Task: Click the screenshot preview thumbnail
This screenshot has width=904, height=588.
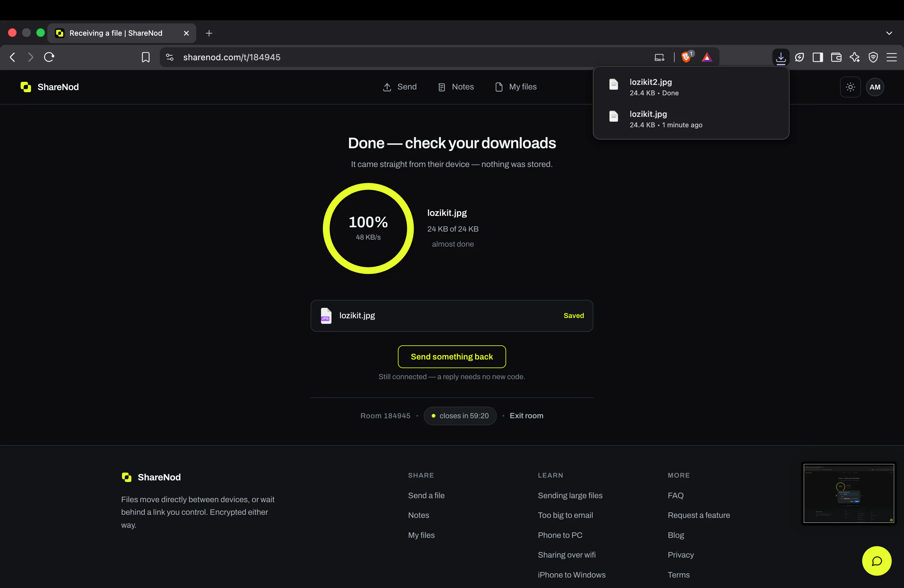Action: pos(849,493)
